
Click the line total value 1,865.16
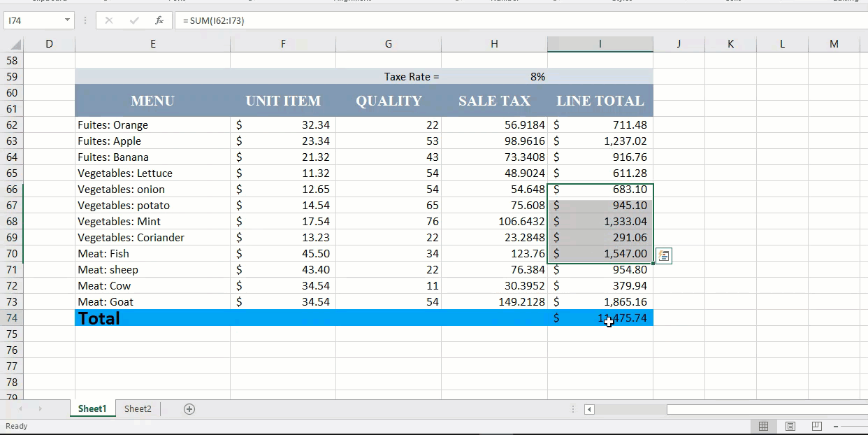point(600,302)
